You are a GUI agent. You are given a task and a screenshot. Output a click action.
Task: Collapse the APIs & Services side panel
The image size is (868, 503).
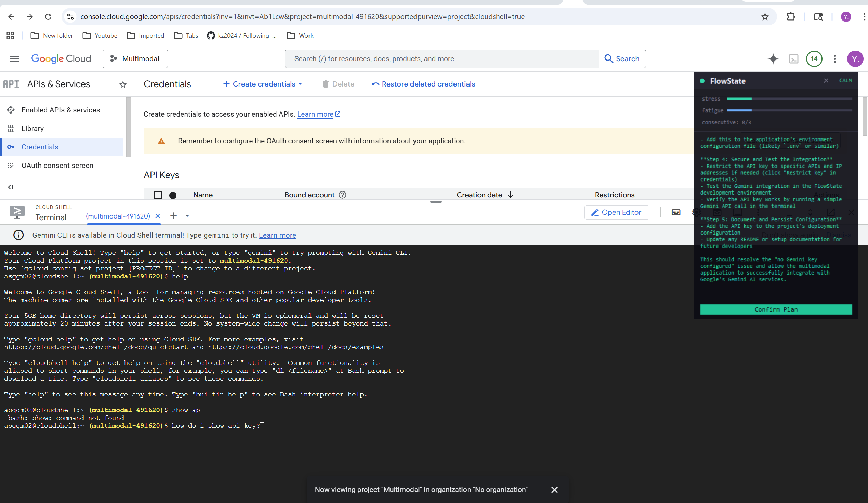(x=10, y=187)
